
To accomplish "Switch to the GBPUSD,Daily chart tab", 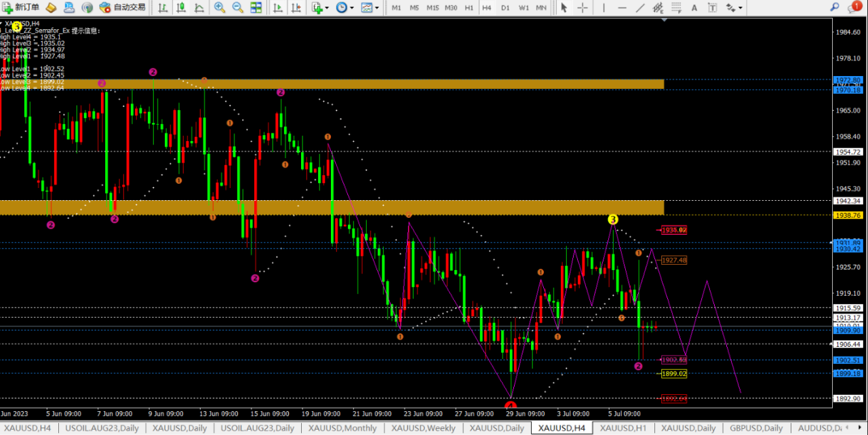I will point(756,428).
